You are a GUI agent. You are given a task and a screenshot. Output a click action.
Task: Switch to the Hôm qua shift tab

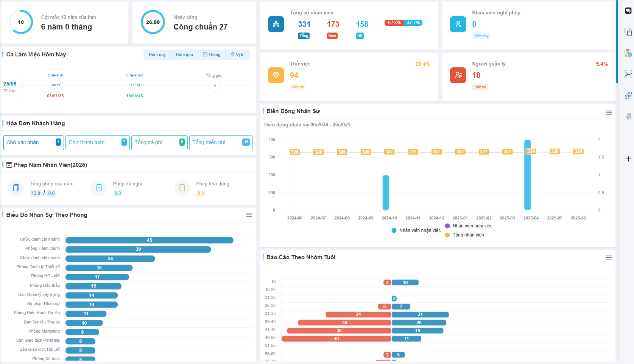[x=184, y=54]
